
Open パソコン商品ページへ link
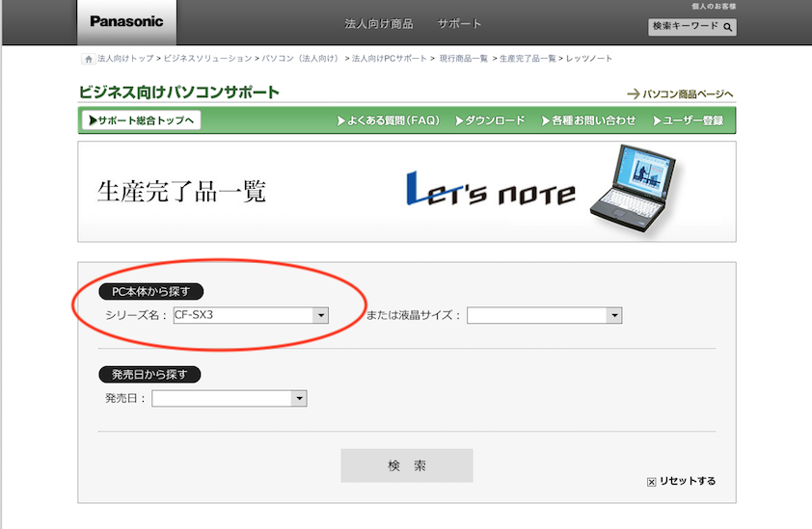pos(681,94)
